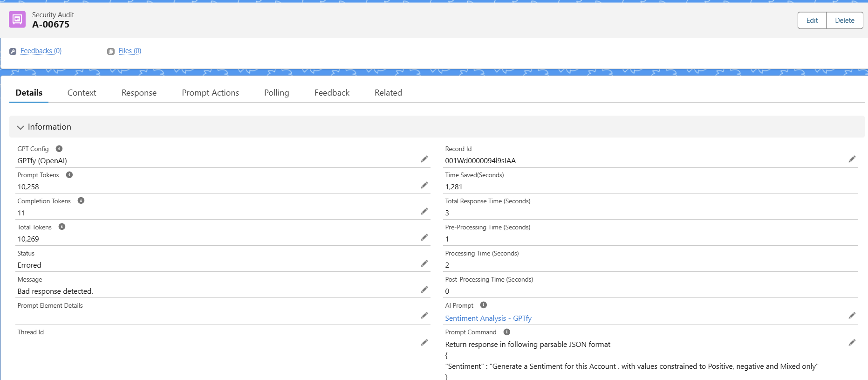Image resolution: width=868 pixels, height=380 pixels.
Task: Click the info icon next to Completion Tokens
Action: coord(81,200)
